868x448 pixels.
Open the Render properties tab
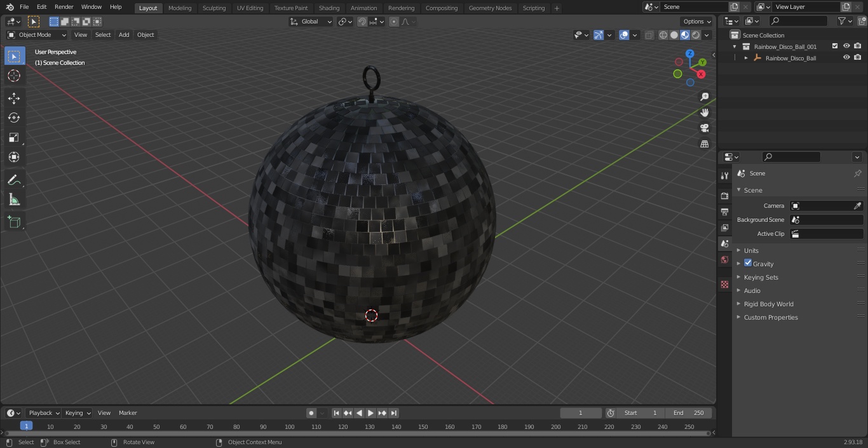tap(724, 196)
